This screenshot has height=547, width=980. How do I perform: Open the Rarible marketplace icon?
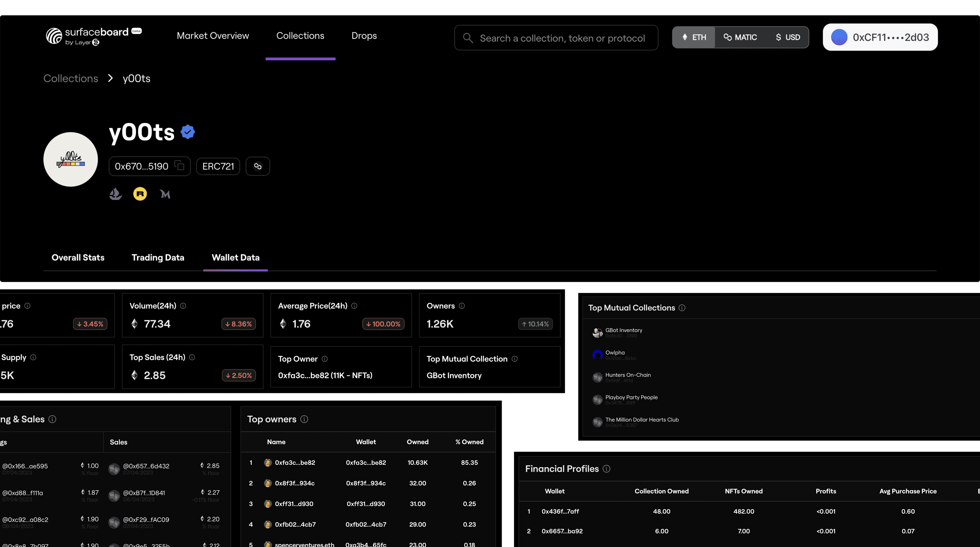(x=140, y=194)
